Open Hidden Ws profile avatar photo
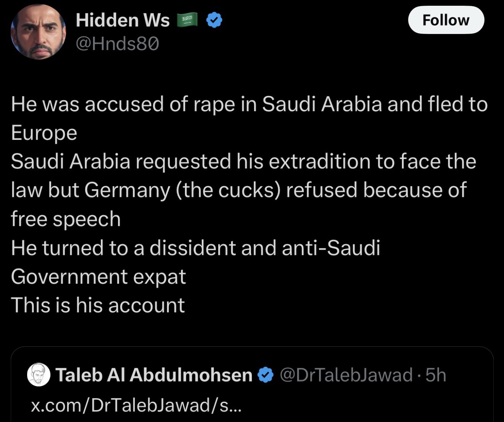 pyautogui.click(x=38, y=32)
